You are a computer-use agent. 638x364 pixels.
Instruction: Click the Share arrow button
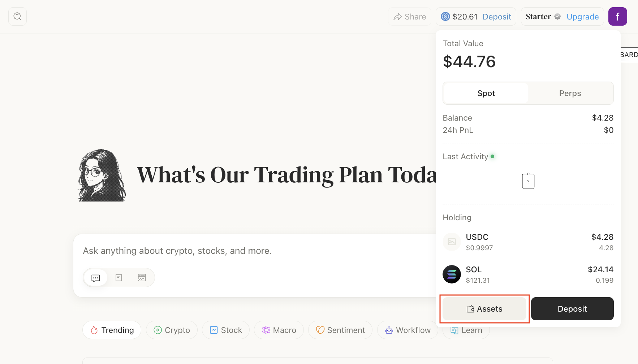click(x=410, y=17)
